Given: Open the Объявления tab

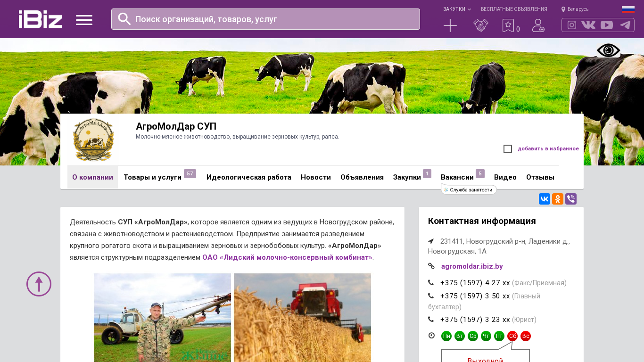Looking at the screenshot, I should click(362, 177).
